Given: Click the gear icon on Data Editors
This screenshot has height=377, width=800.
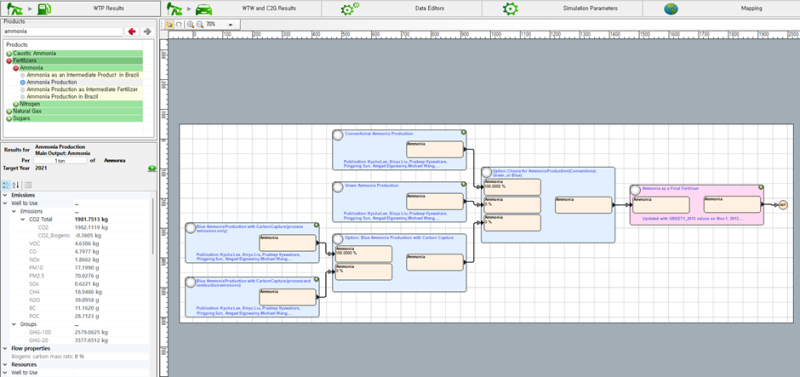Looking at the screenshot, I should coord(349,8).
